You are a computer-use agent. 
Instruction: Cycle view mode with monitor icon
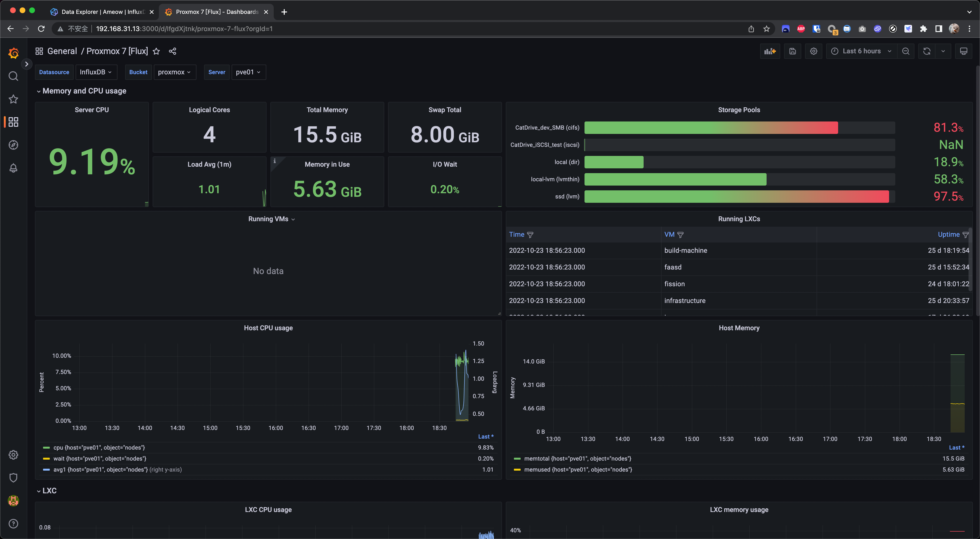click(963, 51)
